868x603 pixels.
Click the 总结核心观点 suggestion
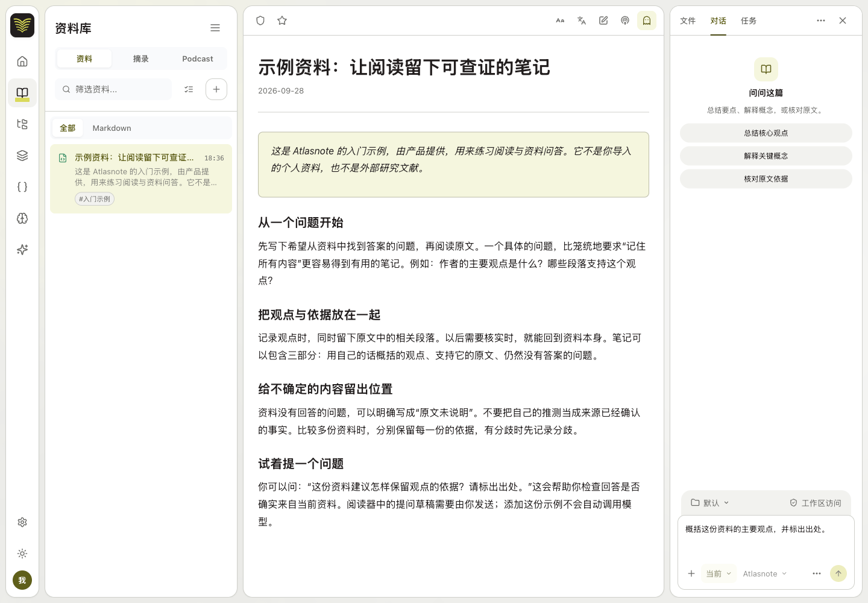(x=766, y=133)
